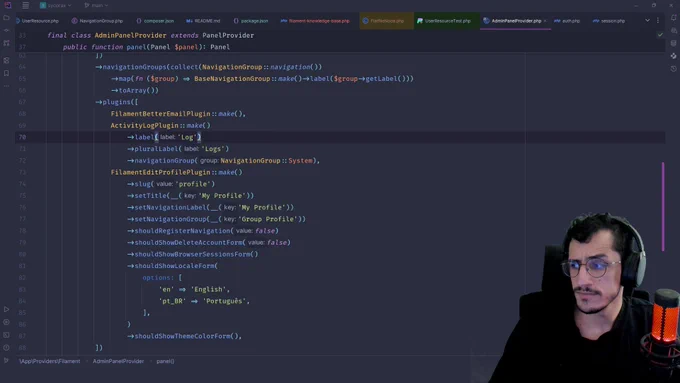680x383 pixels.
Task: Click the AdminPanelProvider breadcrumb
Action: pos(118,361)
